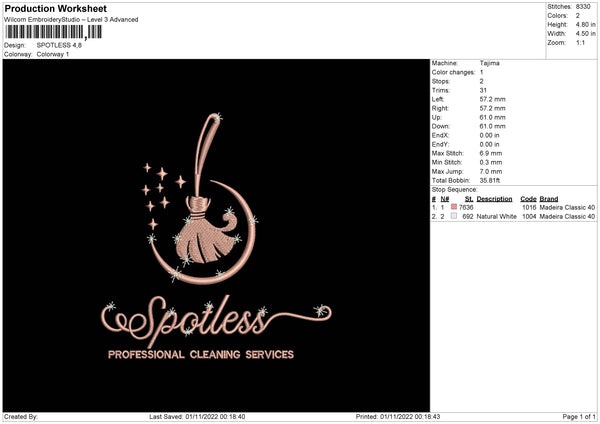The width and height of the screenshot is (600, 424).
Task: Click the 'Down:' label
Action: pos(440,126)
